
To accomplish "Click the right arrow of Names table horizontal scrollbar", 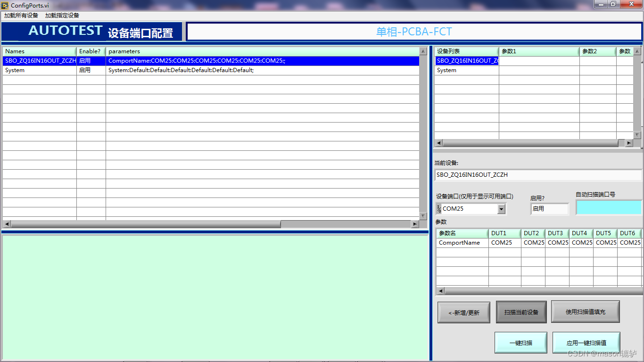I will (x=415, y=224).
